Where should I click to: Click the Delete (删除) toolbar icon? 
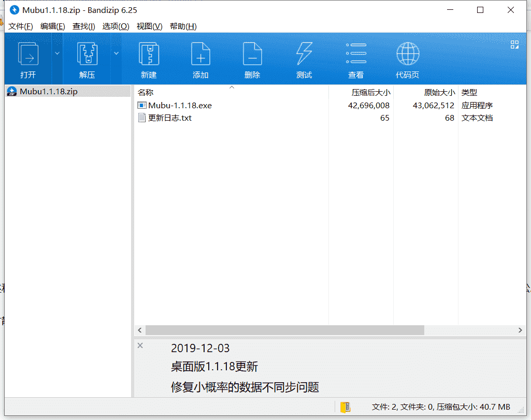(252, 54)
